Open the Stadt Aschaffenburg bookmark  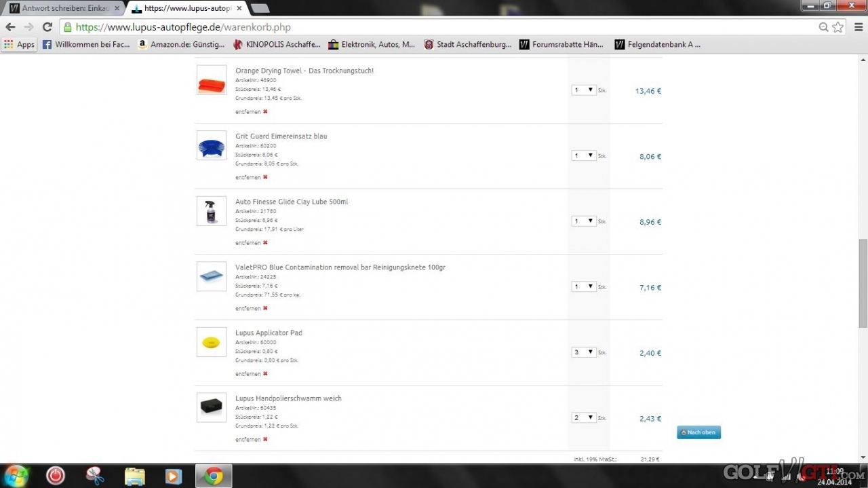(x=468, y=45)
